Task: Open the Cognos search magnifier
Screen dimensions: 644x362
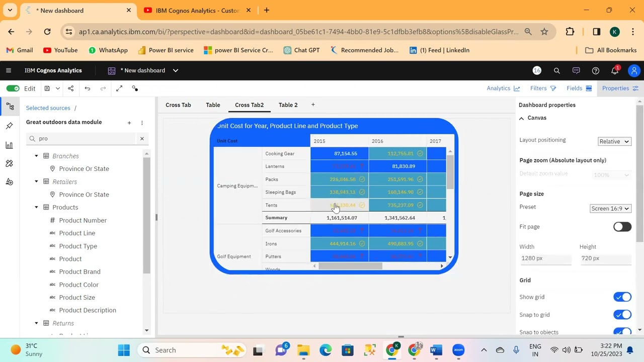Action: point(557,70)
